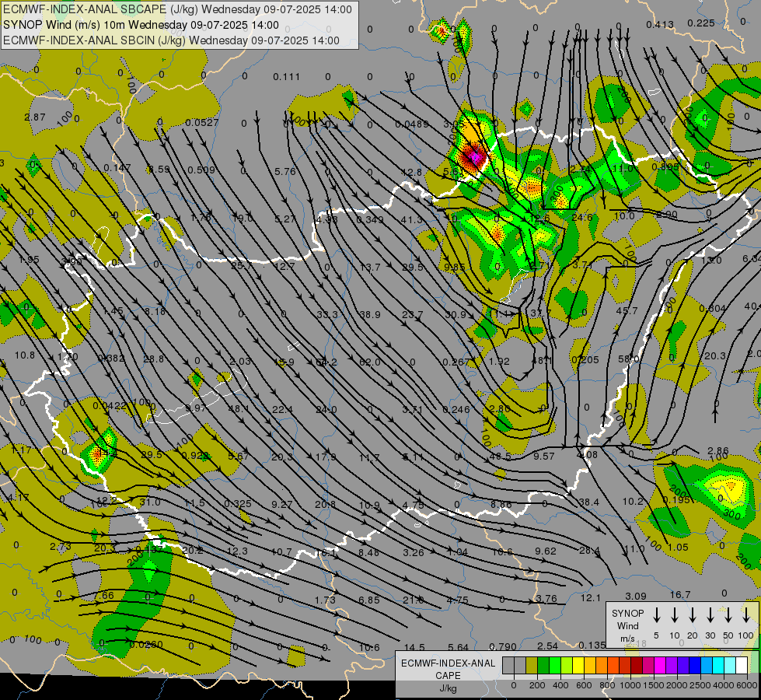The image size is (761, 700).
Task: Click the map value 41.3
Action: [x=411, y=220]
